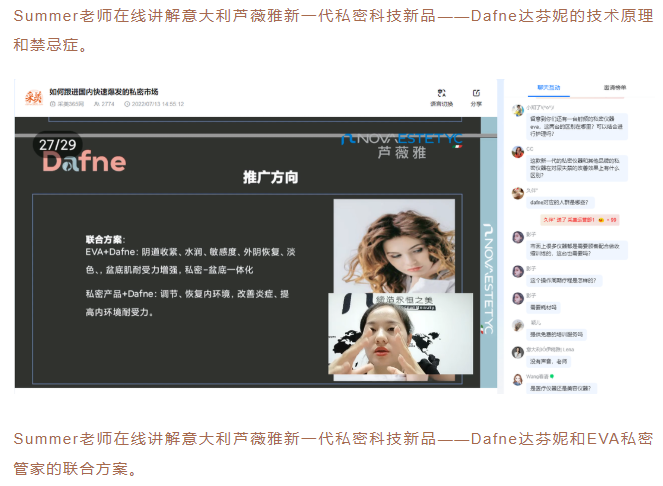Screen dimensions: 663x486
Task: Click the 采美 logo in the header
Action: coord(33,97)
